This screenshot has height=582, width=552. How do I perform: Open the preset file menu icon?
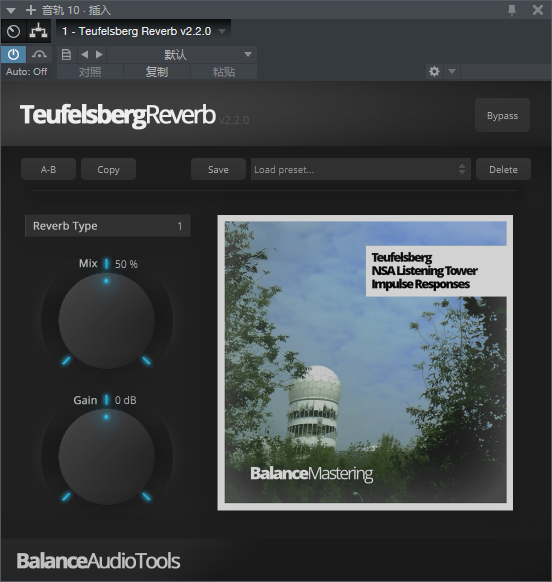pos(66,55)
